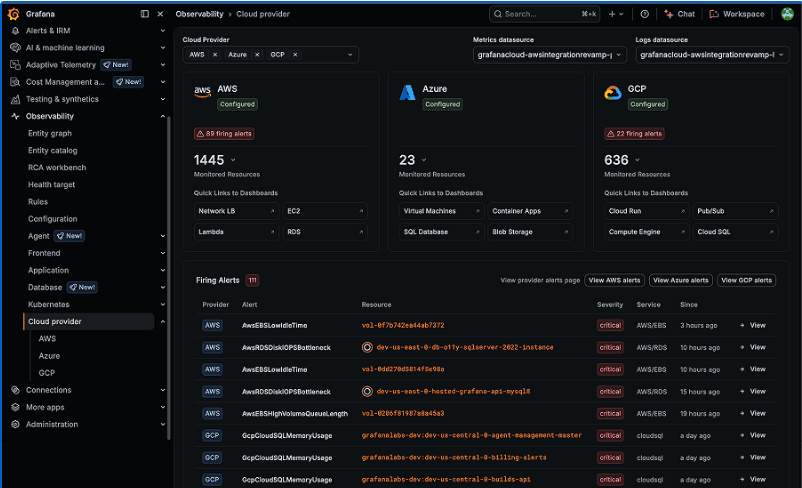This screenshot has width=802, height=488.
Task: Click the Cost Management icon
Action: click(15, 82)
